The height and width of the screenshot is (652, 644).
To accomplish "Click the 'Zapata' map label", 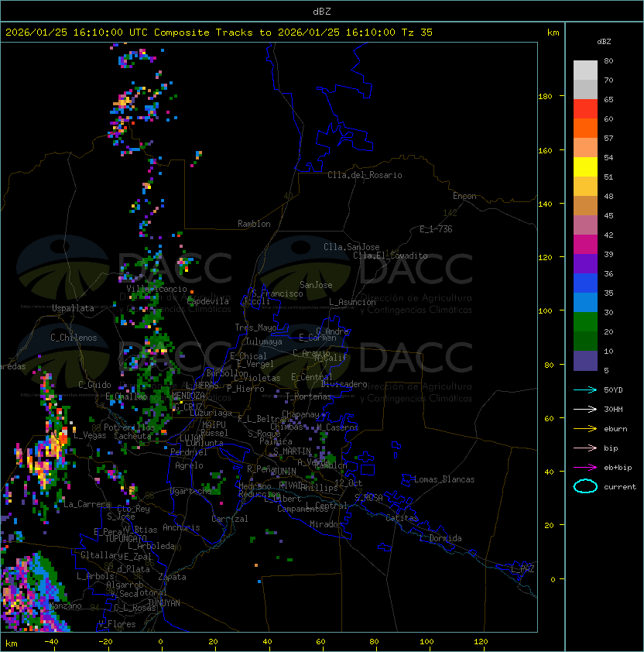I will tap(172, 577).
